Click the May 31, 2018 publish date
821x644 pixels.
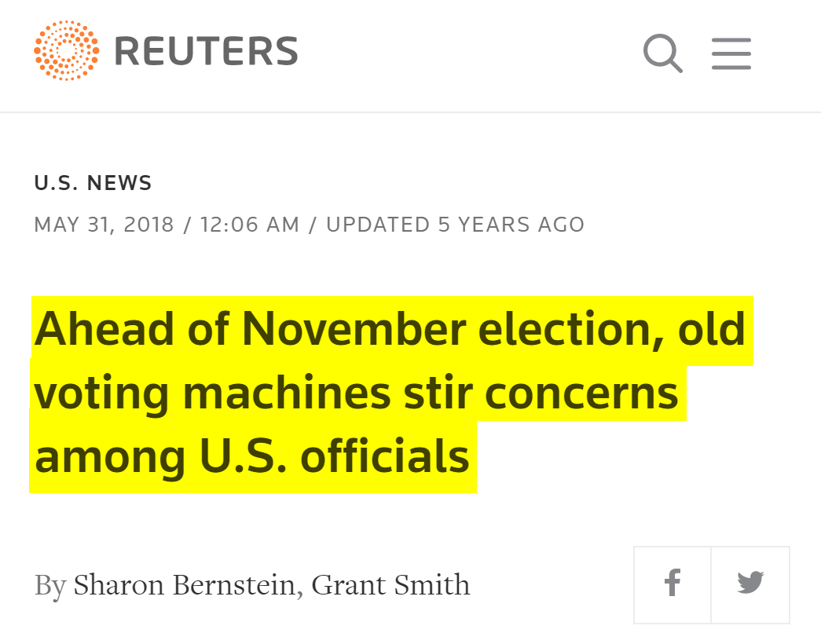tap(104, 225)
